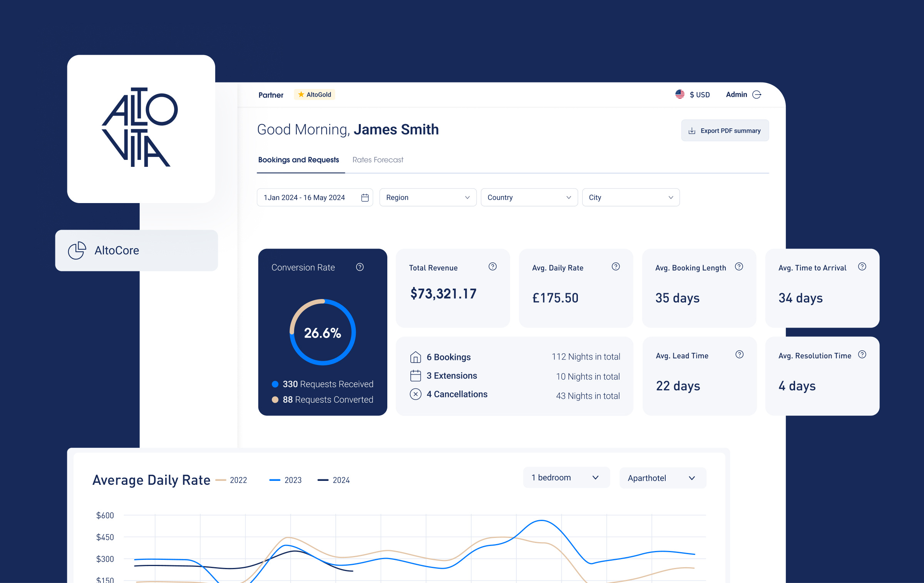Viewport: 924px width, 583px height.
Task: Click the house icon next to 6 Bookings
Action: tap(415, 357)
